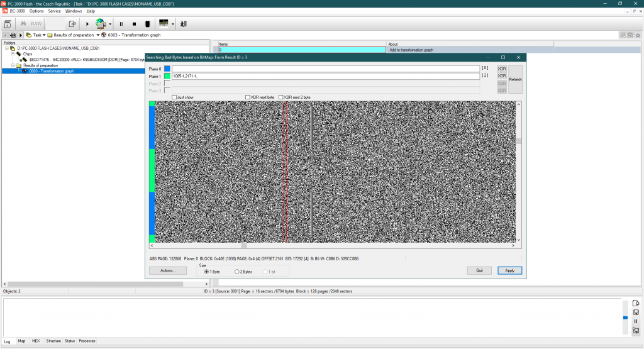Collapse the Chips tree node
The height and width of the screenshot is (349, 644).
point(13,54)
